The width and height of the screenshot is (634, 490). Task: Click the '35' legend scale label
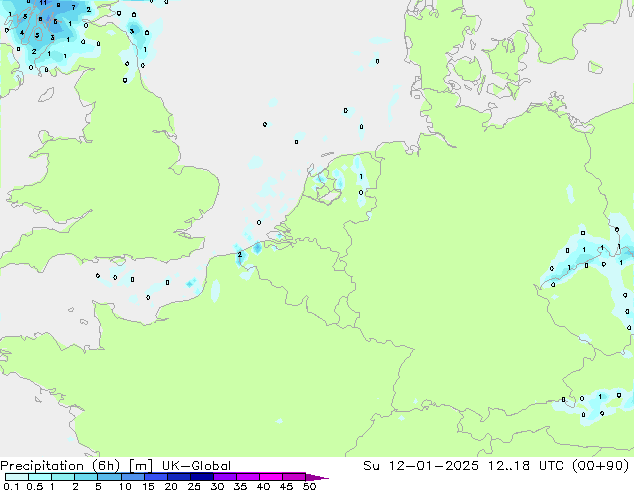[x=240, y=486]
